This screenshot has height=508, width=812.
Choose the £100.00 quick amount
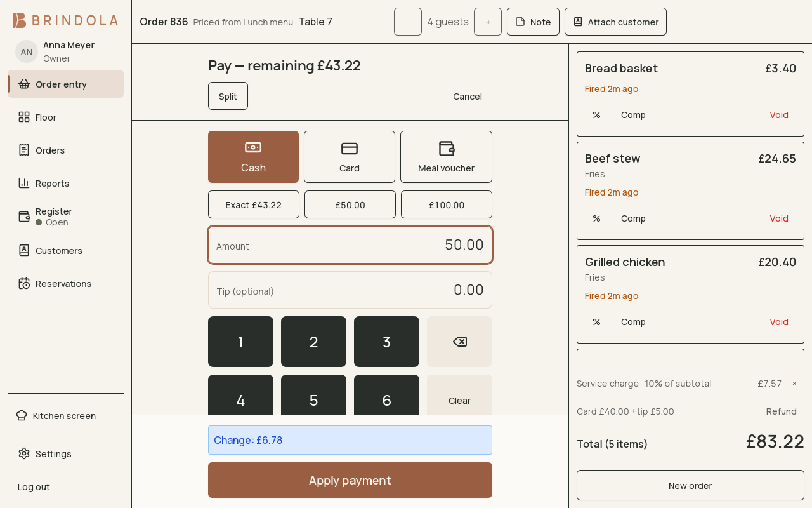(447, 204)
